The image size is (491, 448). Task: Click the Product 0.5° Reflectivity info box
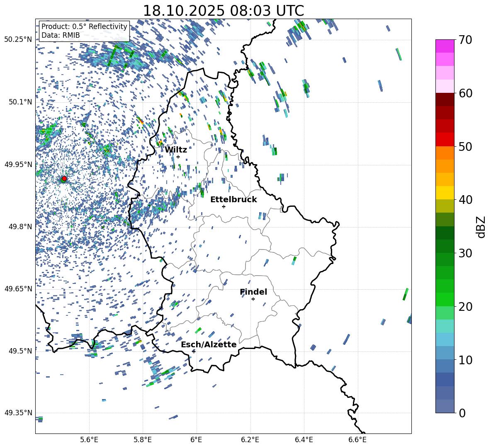click(x=84, y=31)
